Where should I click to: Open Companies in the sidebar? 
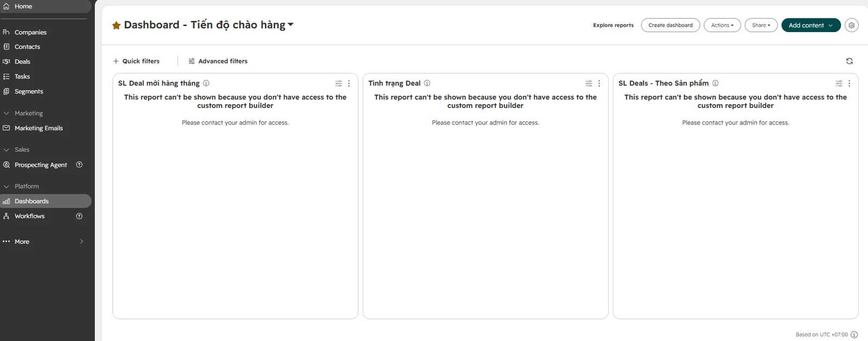[x=30, y=32]
